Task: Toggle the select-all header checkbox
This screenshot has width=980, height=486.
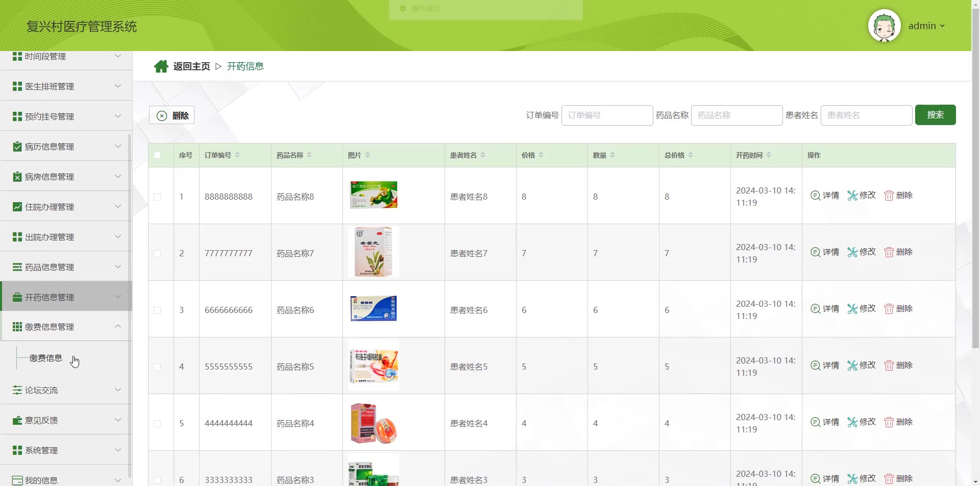Action: tap(157, 155)
